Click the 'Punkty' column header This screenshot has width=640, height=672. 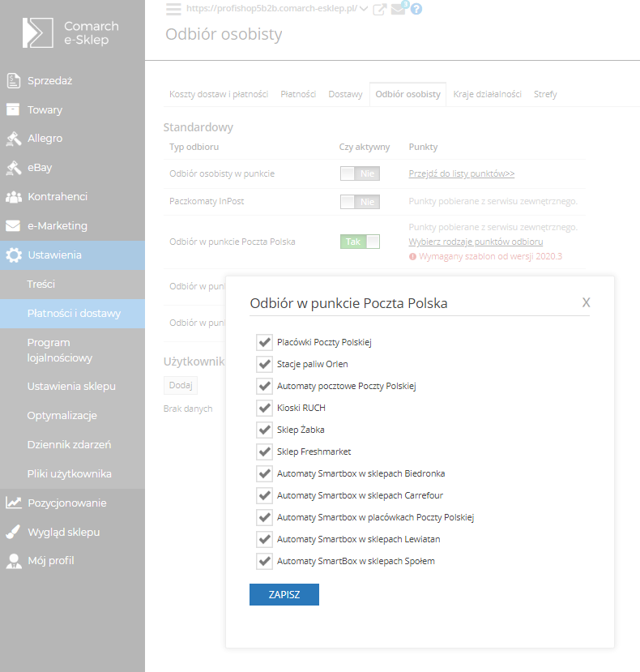tap(423, 147)
